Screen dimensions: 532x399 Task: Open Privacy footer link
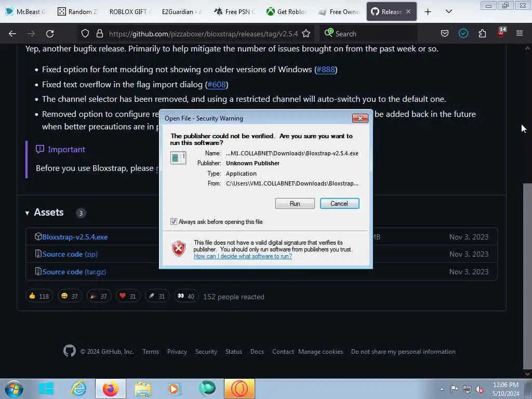coord(177,352)
